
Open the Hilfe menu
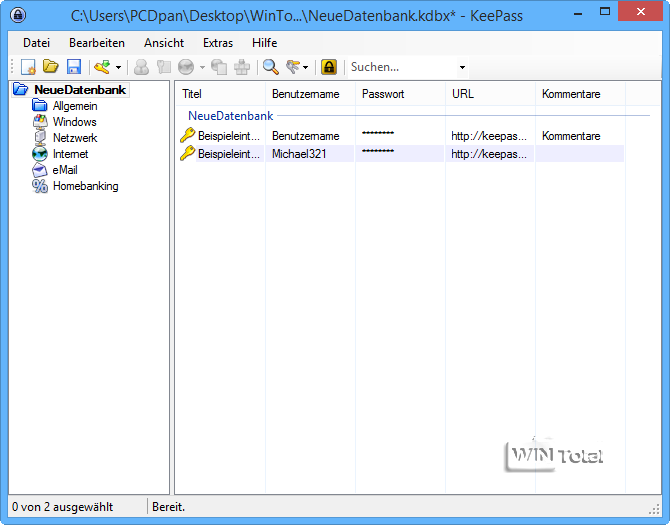tap(264, 43)
